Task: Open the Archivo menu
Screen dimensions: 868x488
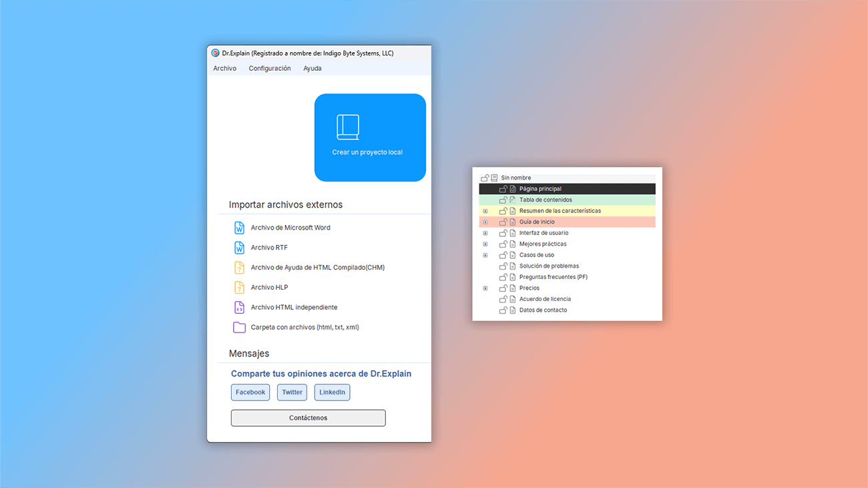Action: click(225, 67)
